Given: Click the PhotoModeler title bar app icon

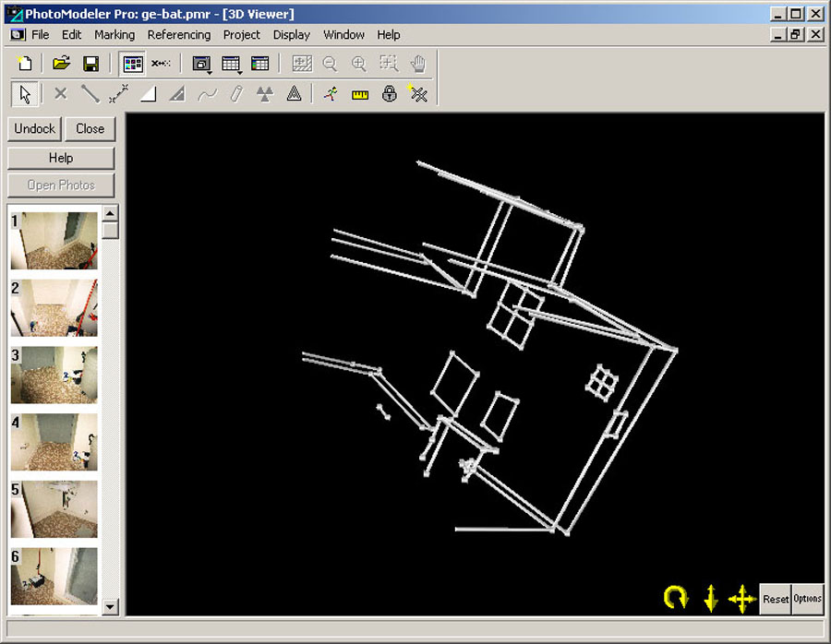Looking at the screenshot, I should pos(15,14).
